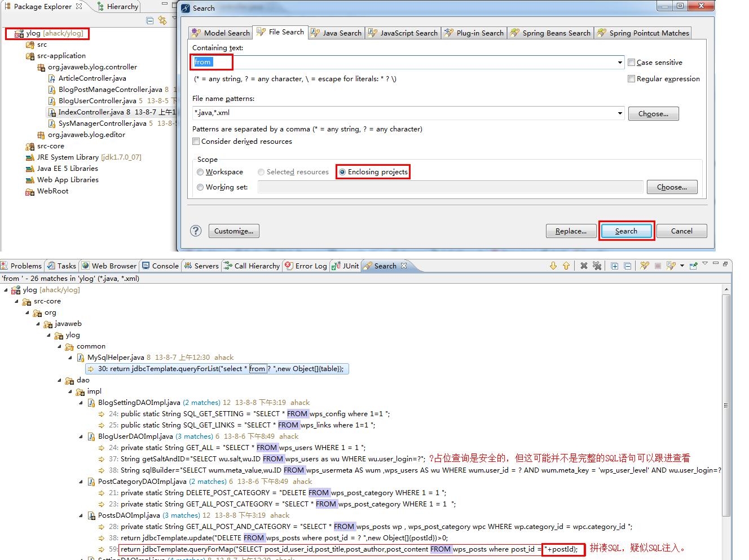Open File name patterns dropdown arrow
This screenshot has width=749, height=560.
pyautogui.click(x=620, y=113)
